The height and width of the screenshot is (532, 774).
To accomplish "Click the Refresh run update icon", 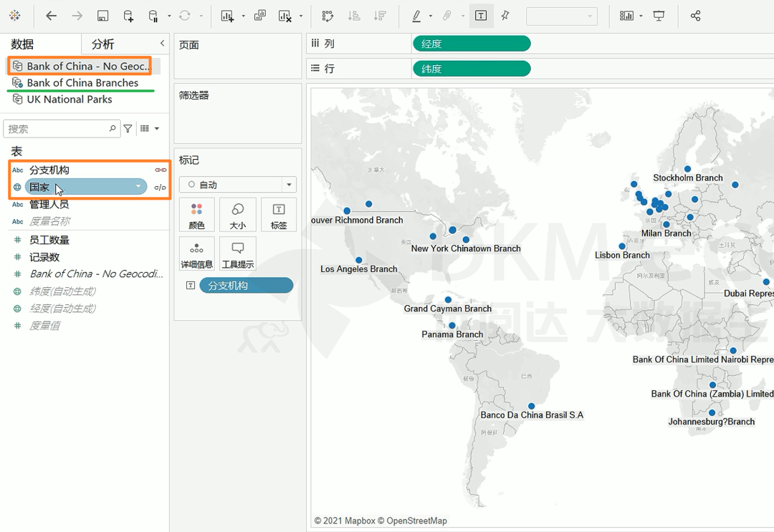I will click(185, 16).
